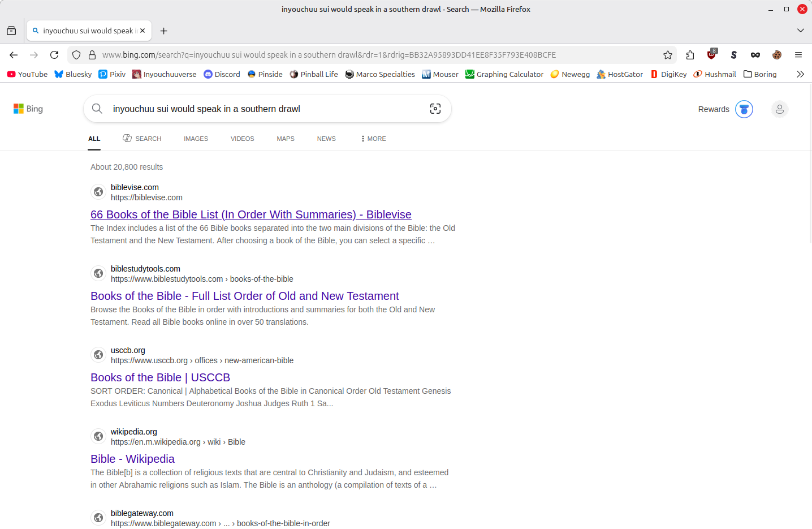
Task: Switch to the NEWS tab
Action: (x=326, y=139)
